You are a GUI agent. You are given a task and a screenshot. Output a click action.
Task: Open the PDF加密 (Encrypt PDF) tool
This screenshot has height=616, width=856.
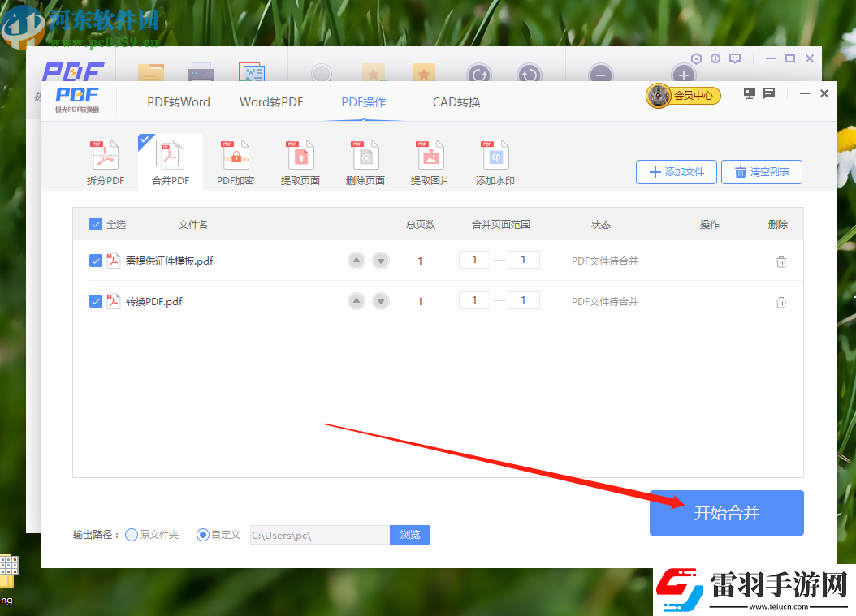[235, 161]
